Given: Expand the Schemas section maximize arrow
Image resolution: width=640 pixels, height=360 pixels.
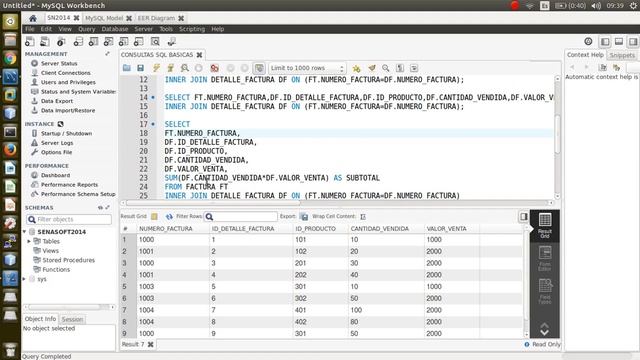Looking at the screenshot, I should (x=108, y=208).
